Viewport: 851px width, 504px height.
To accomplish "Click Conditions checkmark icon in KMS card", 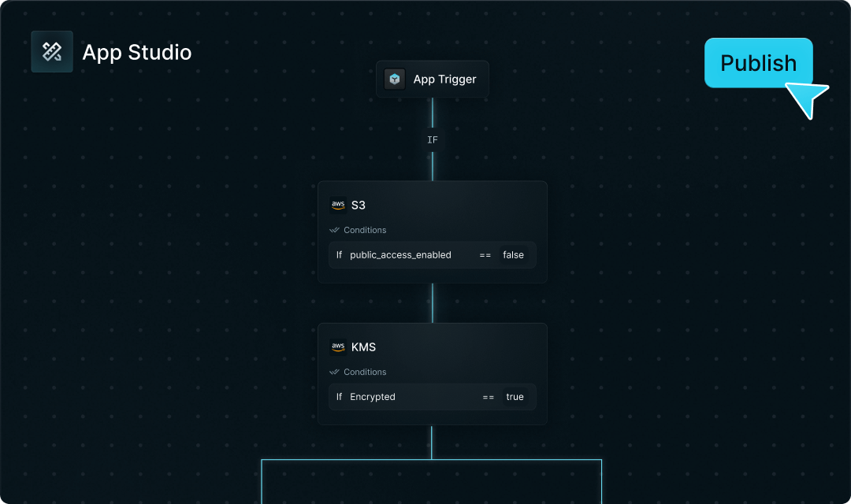I will pyautogui.click(x=334, y=372).
